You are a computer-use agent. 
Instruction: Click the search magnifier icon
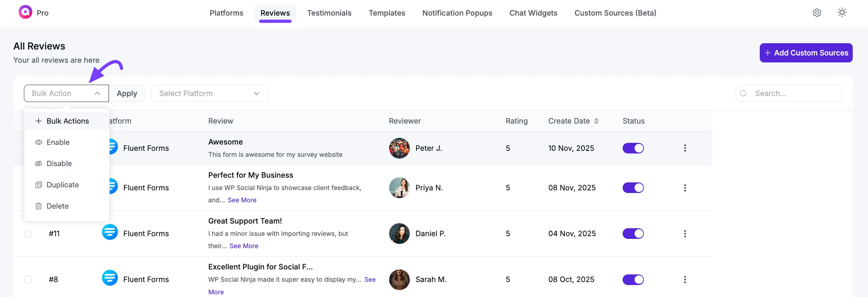[x=743, y=93]
